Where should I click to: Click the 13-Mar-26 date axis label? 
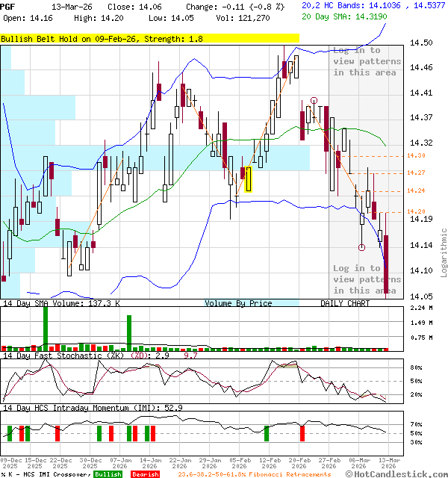tap(388, 460)
